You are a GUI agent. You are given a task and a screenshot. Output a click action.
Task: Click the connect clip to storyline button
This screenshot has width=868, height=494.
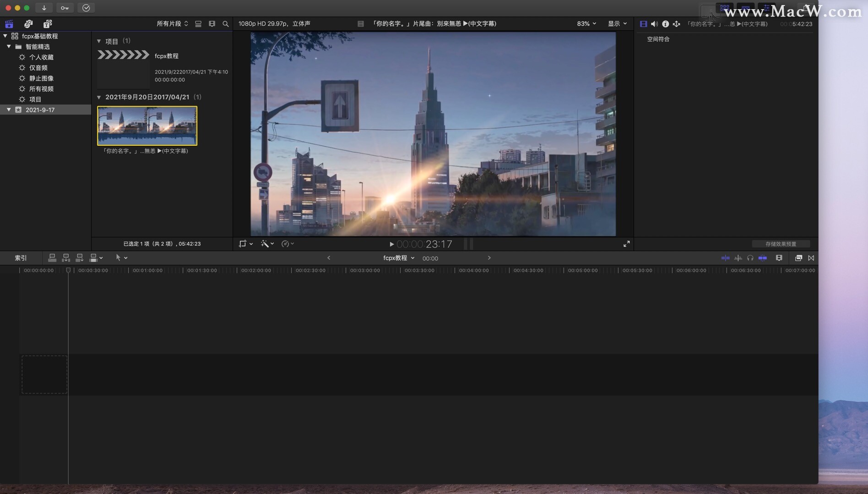click(52, 258)
